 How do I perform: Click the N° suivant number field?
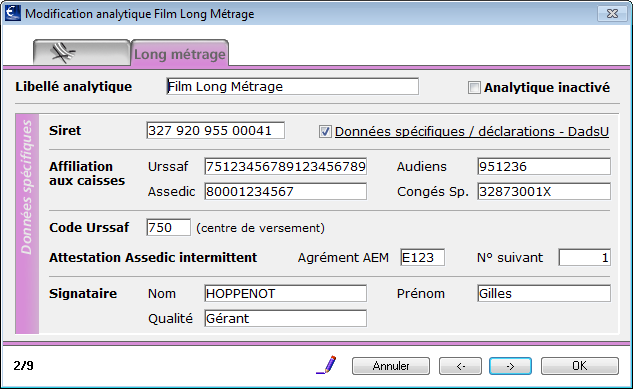point(585,257)
